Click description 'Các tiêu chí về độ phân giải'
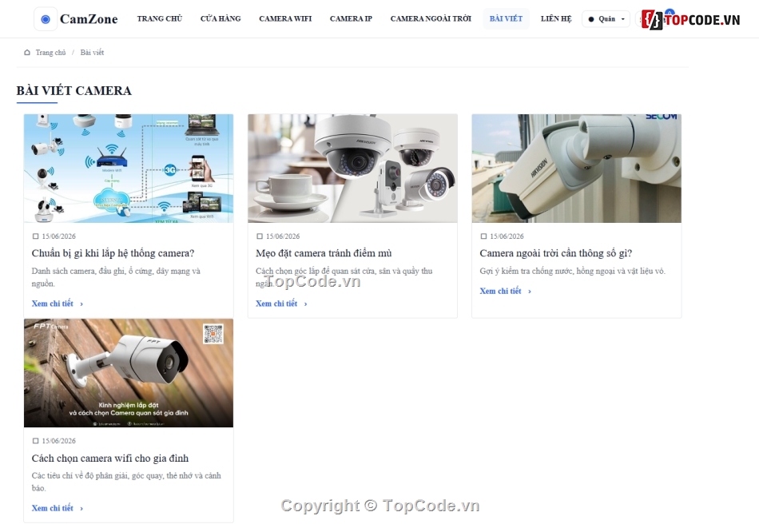Viewport: 759px width, 532px height. (x=126, y=482)
